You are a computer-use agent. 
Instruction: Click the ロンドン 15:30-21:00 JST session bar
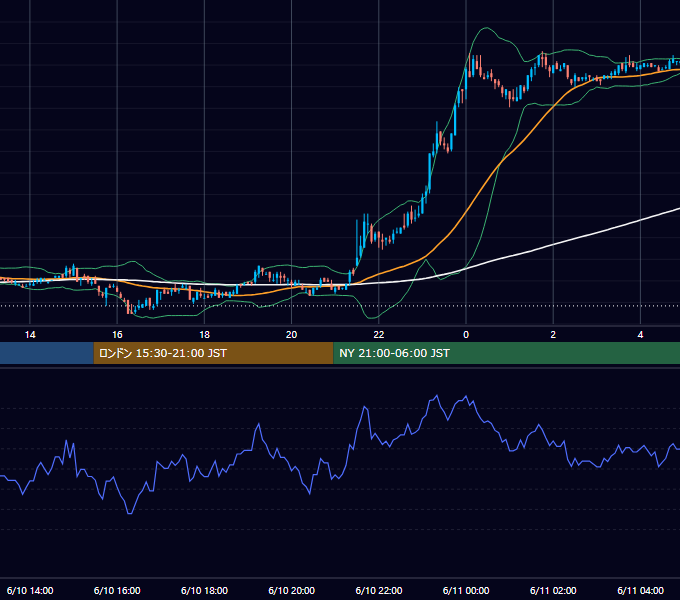(213, 353)
